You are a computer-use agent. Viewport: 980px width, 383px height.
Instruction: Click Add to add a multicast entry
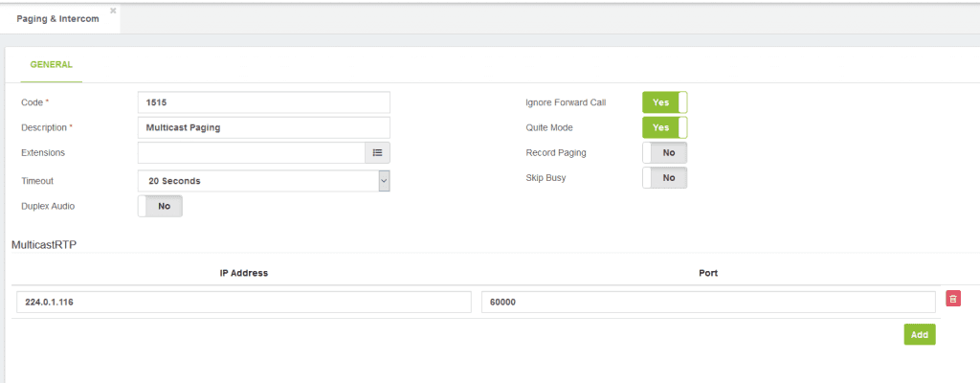tap(920, 335)
